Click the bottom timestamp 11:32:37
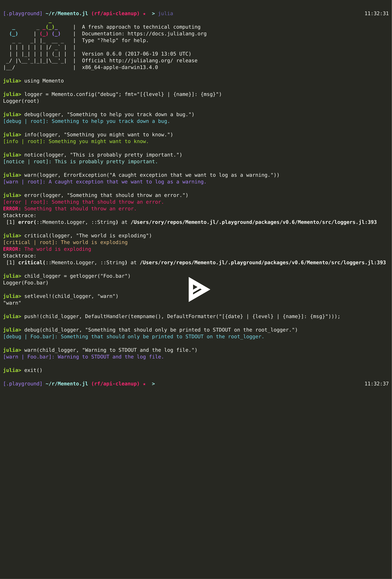 [x=376, y=384]
